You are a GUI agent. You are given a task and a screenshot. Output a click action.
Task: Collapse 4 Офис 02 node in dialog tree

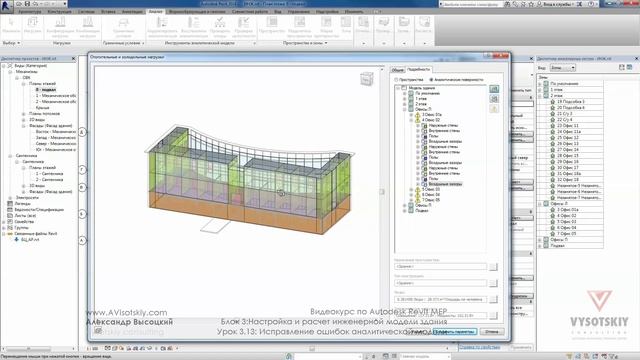(x=411, y=120)
